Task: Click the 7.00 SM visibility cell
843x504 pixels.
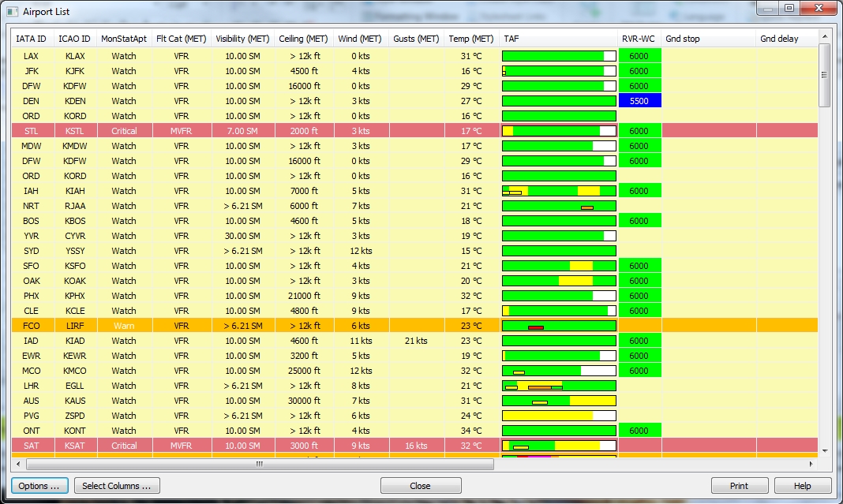Action: click(x=242, y=131)
